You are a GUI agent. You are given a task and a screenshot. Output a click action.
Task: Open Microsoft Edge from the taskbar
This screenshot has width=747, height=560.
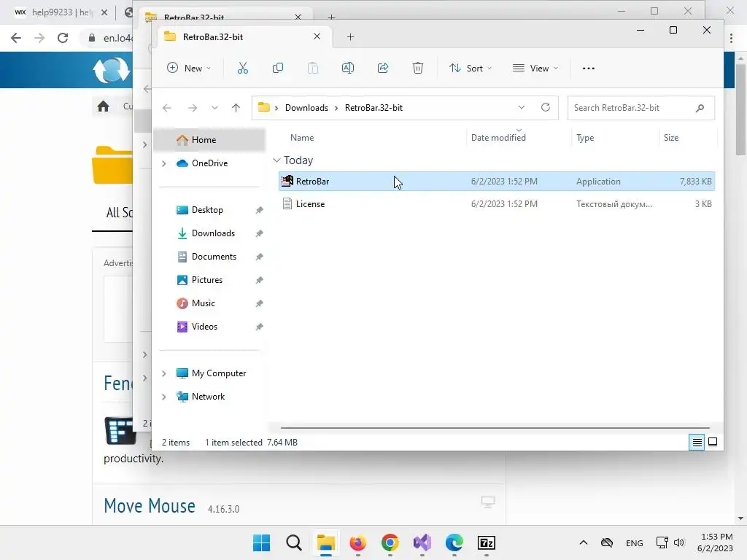coord(454,542)
